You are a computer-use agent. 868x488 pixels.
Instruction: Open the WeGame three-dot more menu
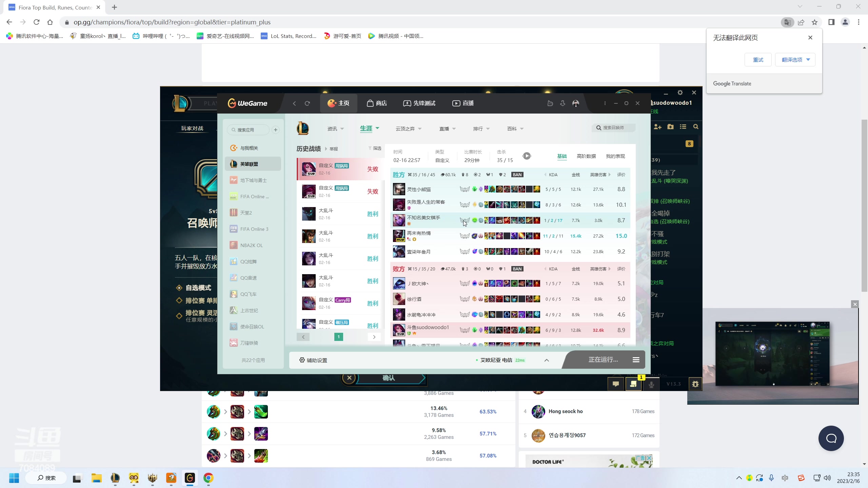pyautogui.click(x=605, y=103)
